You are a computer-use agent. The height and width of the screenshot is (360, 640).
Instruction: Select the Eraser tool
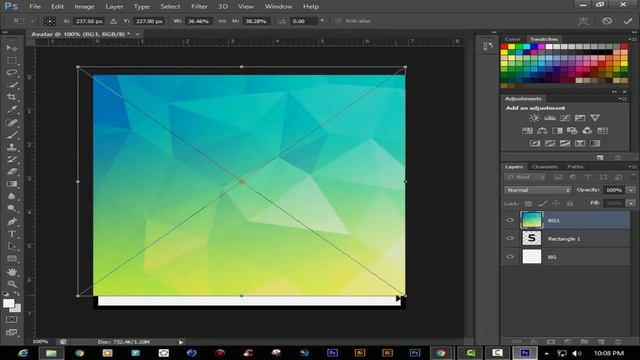pyautogui.click(x=12, y=171)
